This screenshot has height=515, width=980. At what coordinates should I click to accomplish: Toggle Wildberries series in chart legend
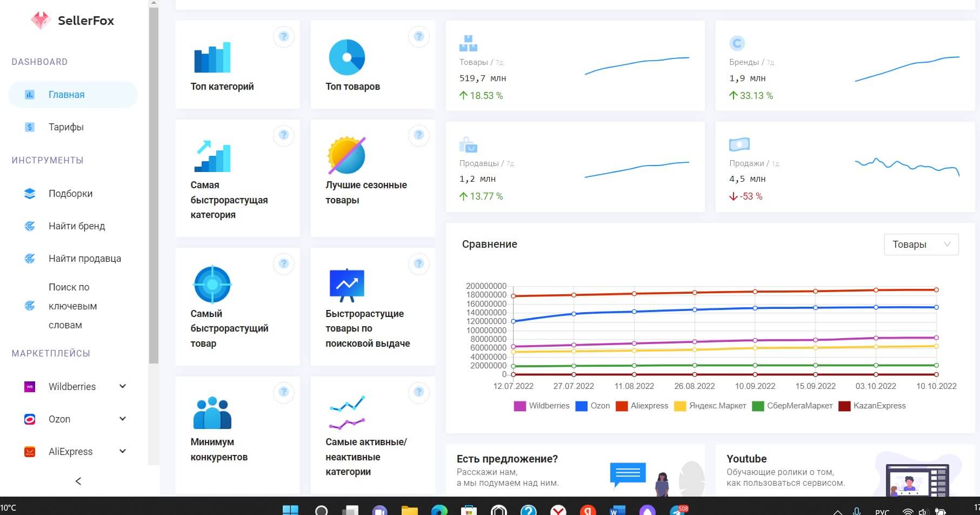542,406
